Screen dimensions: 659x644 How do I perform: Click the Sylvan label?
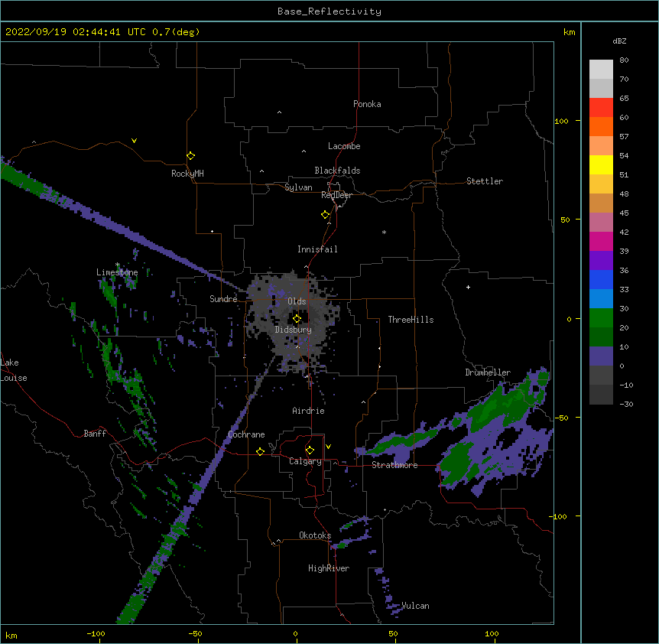pos(298,187)
